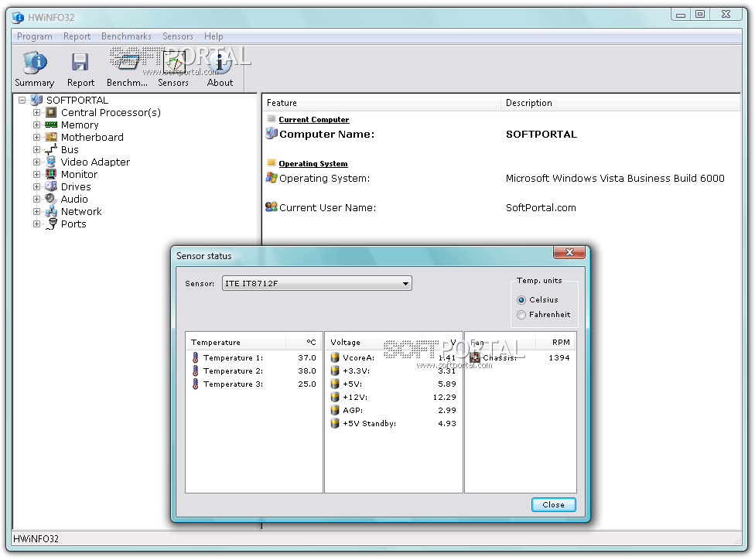Select the Audio speaker icon
Screen dimensions: 755x560
[x=51, y=199]
